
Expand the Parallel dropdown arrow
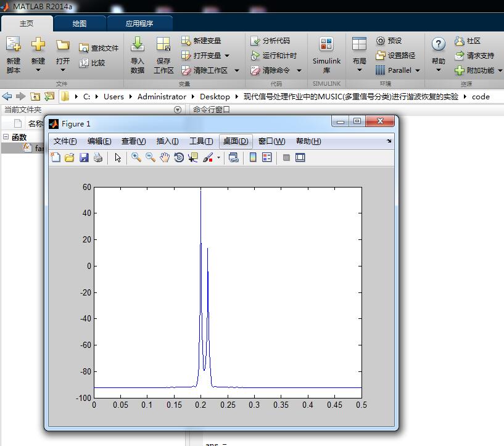pos(418,70)
